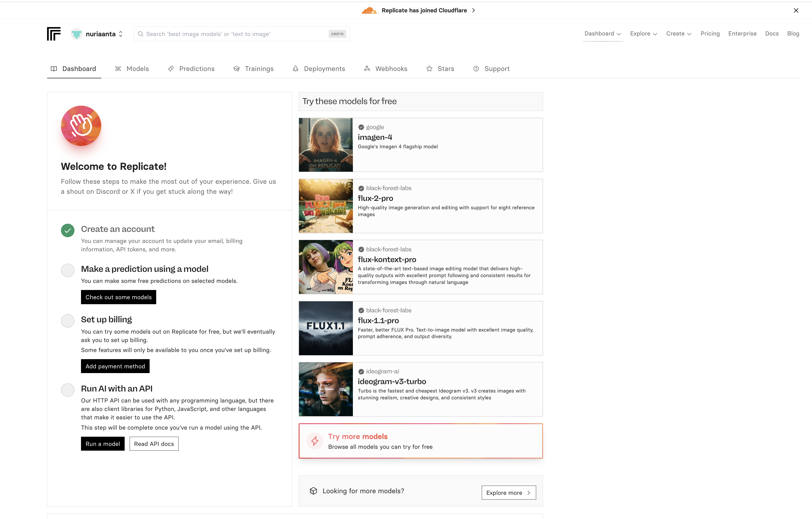Image resolution: width=812 pixels, height=519 pixels.
Task: Open the Support tab
Action: pyautogui.click(x=491, y=69)
